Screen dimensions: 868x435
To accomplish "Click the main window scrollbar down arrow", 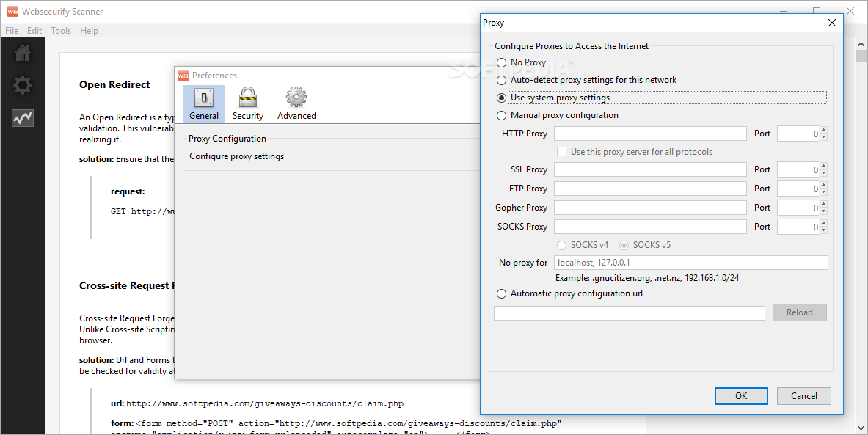I will tap(861, 428).
